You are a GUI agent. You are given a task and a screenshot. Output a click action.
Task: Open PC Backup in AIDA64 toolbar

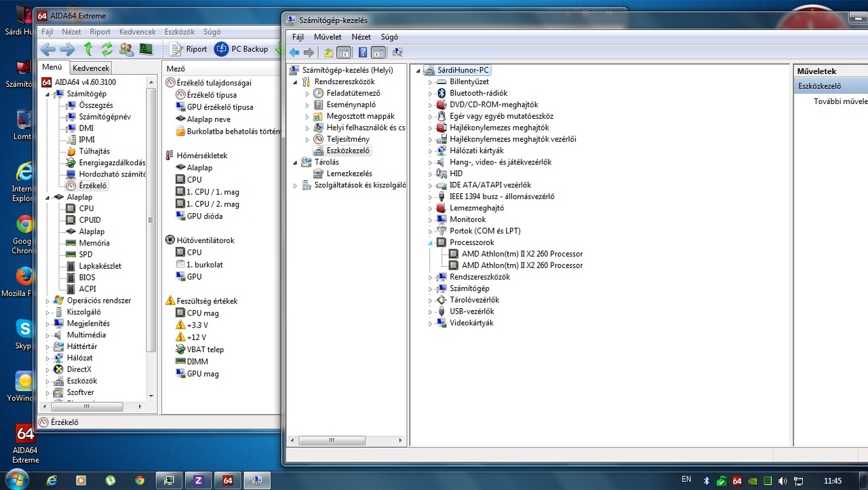click(241, 49)
